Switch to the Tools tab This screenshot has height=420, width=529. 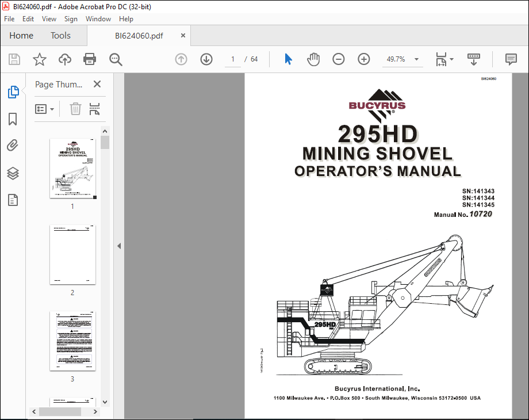point(60,36)
